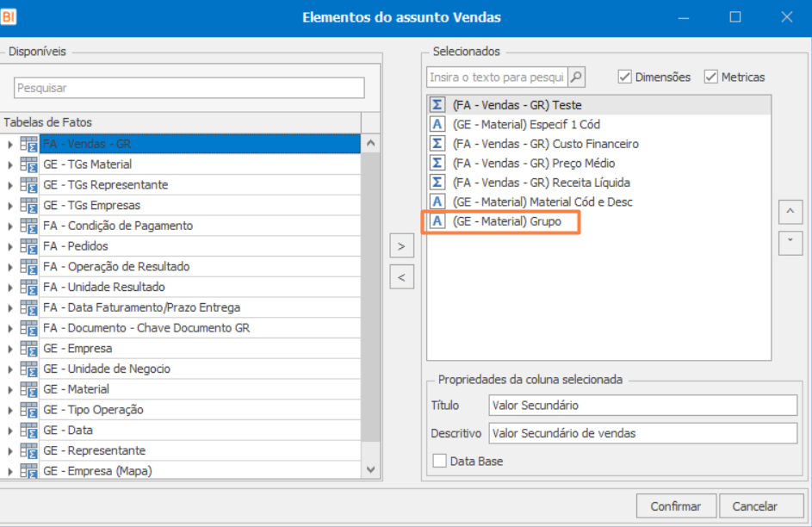Click the sigma icon next to Custo Financeiro
The image size is (812, 527).
point(437,144)
